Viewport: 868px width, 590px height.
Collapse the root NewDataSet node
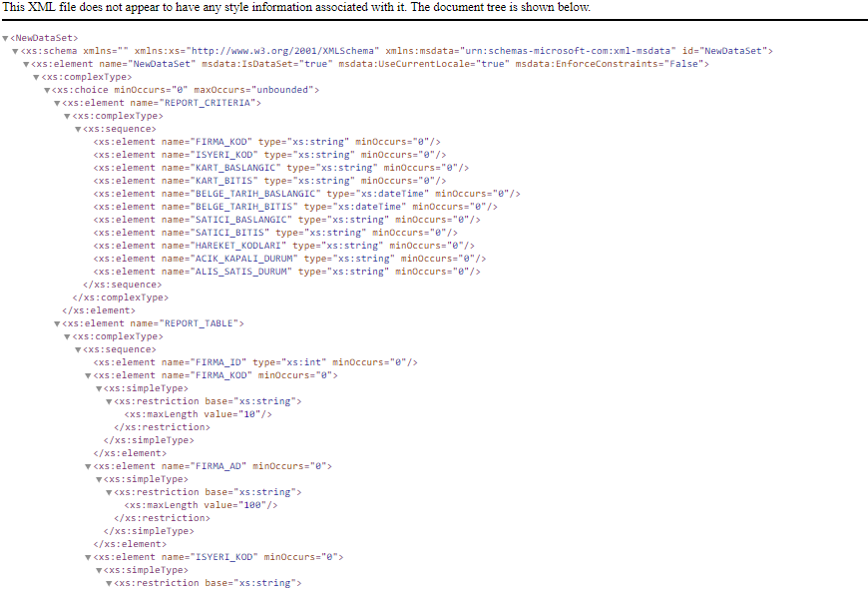coord(5,38)
